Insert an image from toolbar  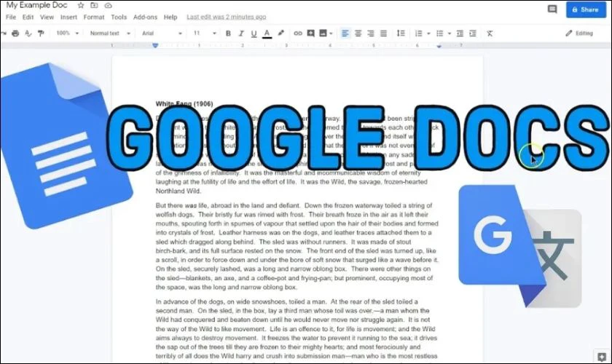pos(323,33)
